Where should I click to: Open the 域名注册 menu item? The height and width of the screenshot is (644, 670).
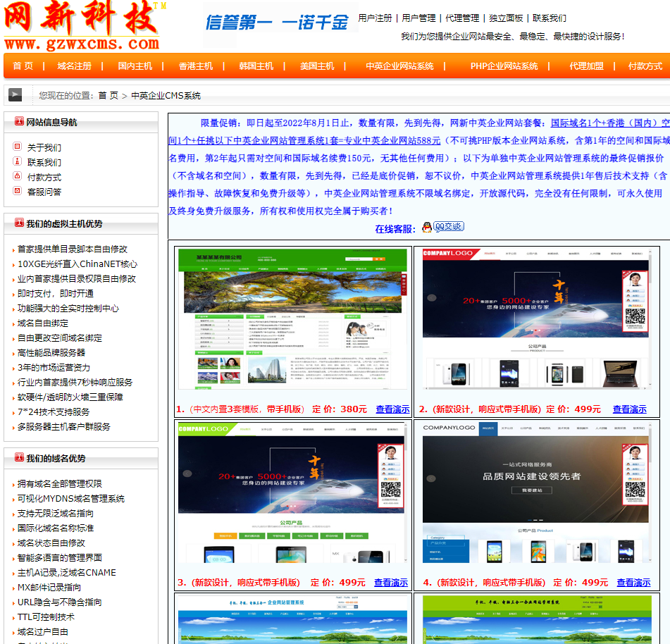click(x=75, y=66)
